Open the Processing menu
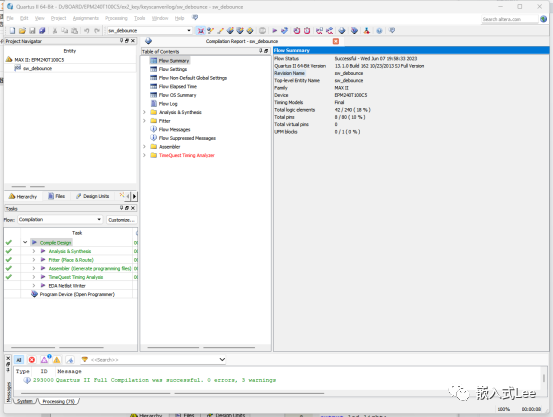 point(116,18)
